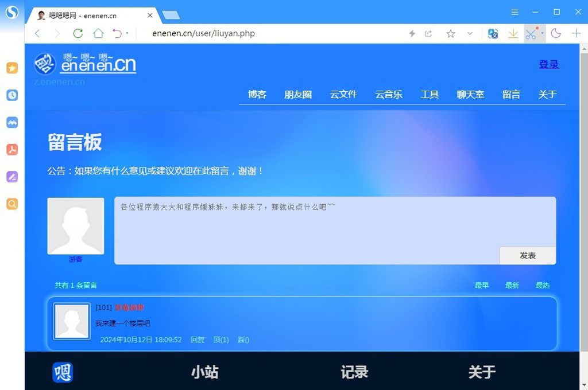This screenshot has width=588, height=390.
Task: Click the plus add-extension icon
Action: click(x=576, y=33)
